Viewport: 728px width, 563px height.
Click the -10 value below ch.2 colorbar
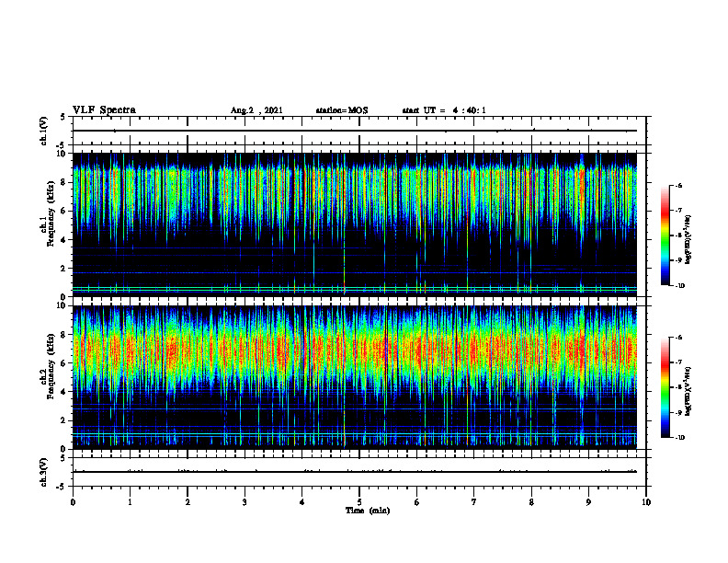(x=679, y=438)
